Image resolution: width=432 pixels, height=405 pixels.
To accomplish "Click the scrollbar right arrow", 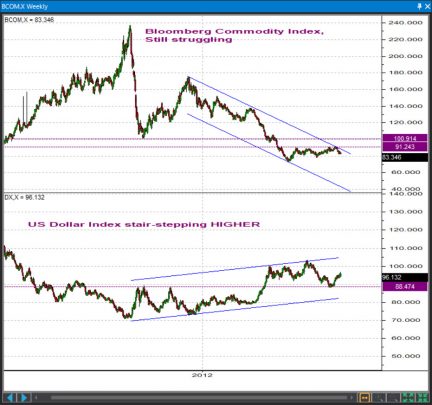I will tap(352, 398).
